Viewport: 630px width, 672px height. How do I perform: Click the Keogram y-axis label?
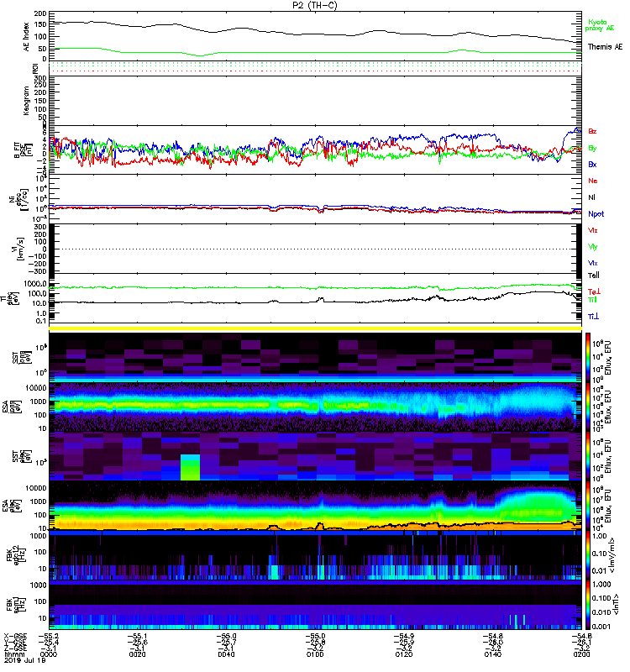click(x=27, y=100)
